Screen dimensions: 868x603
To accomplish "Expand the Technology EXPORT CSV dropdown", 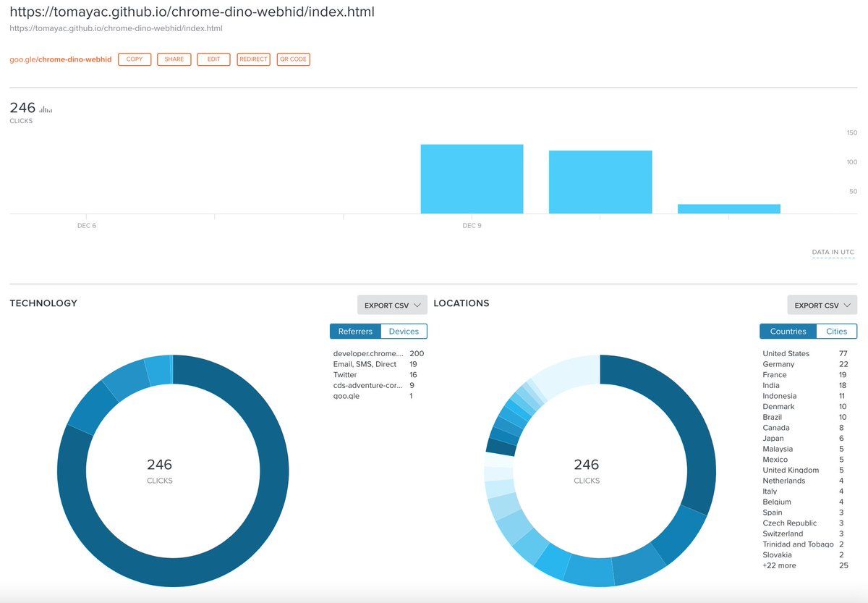I will click(392, 305).
